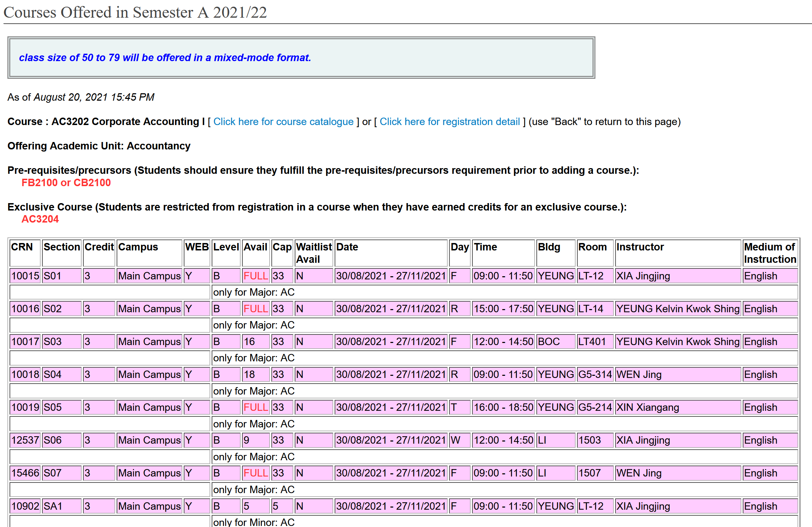The image size is (812, 527).
Task: Click the BOC building cell
Action: (x=549, y=342)
